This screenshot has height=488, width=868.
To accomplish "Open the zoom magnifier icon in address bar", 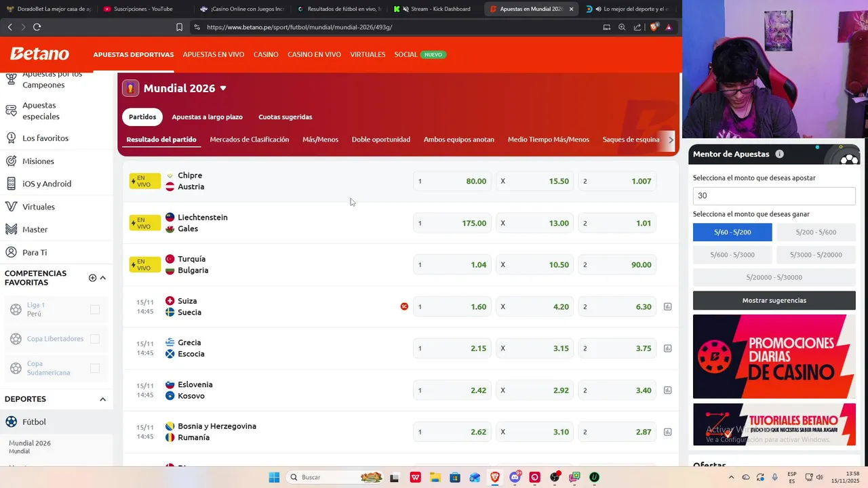I will point(622,27).
